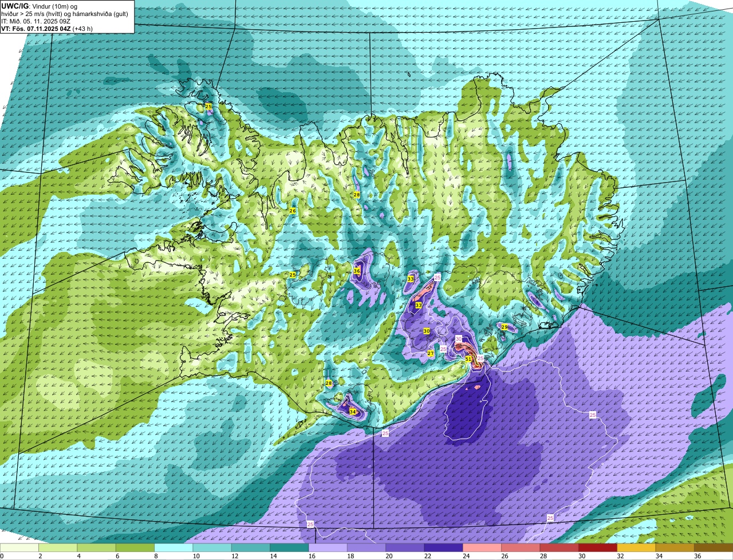This screenshot has height=560, width=733.
Task: Click the yellow gust label "27" on the map
Action: 431,353
